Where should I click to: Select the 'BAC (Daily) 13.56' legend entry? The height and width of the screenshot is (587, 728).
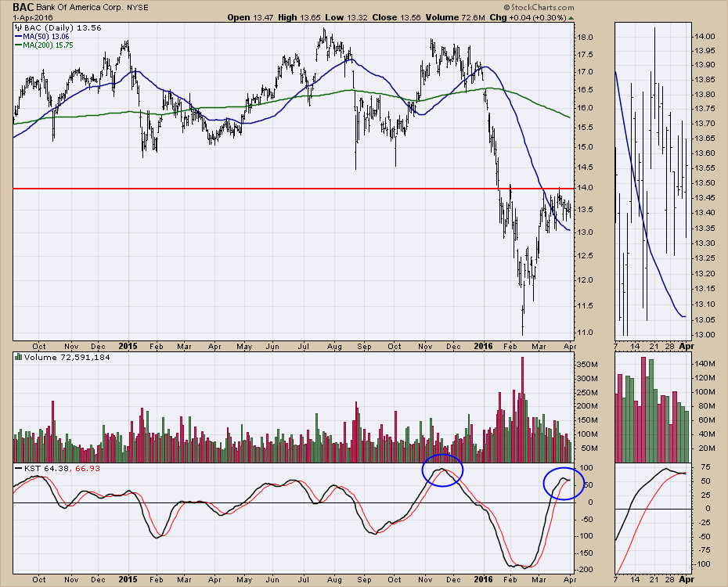[x=63, y=28]
